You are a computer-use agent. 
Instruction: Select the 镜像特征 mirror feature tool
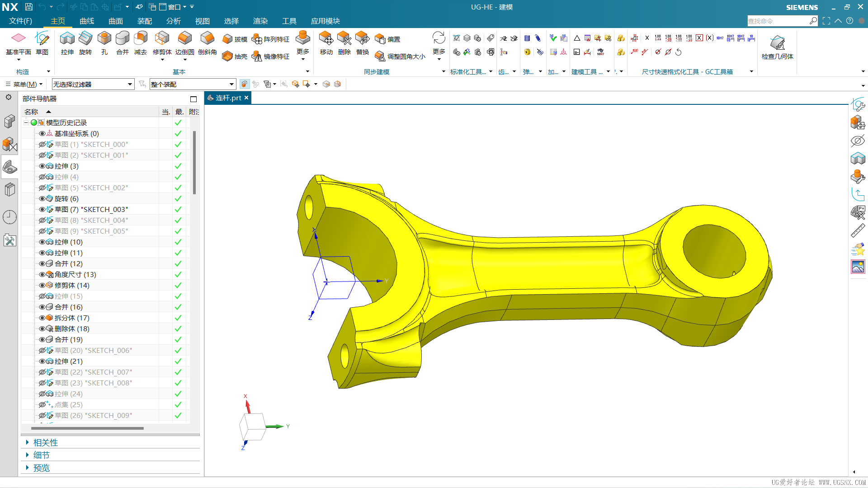270,56
